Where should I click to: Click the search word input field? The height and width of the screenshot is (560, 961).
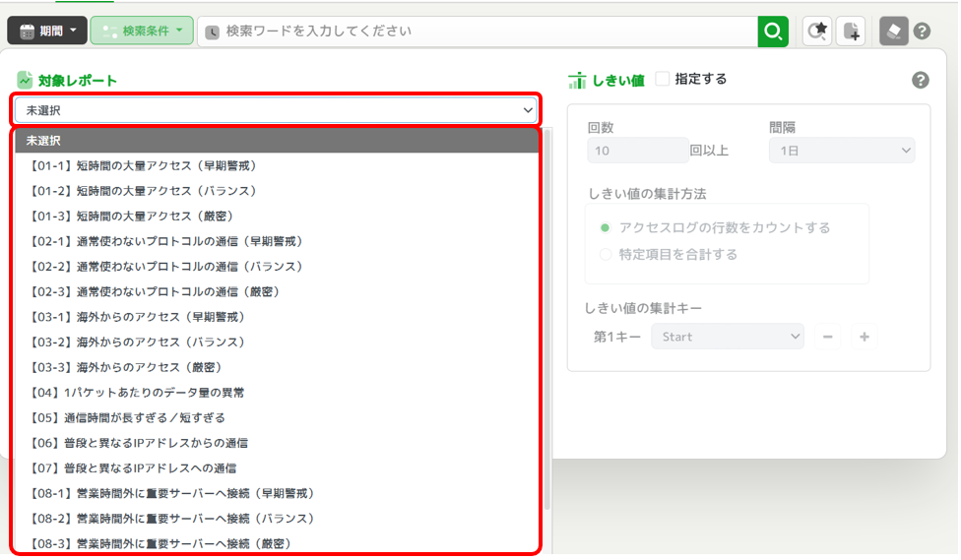click(482, 31)
